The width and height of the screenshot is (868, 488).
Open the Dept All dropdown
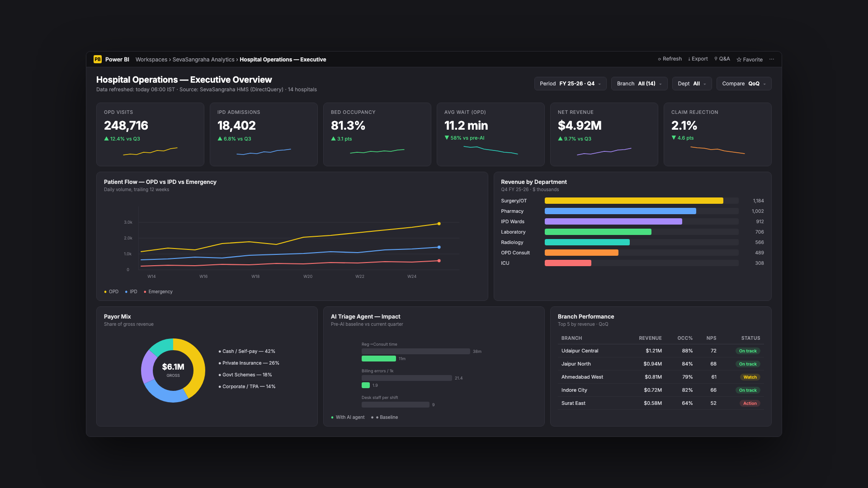tap(692, 84)
